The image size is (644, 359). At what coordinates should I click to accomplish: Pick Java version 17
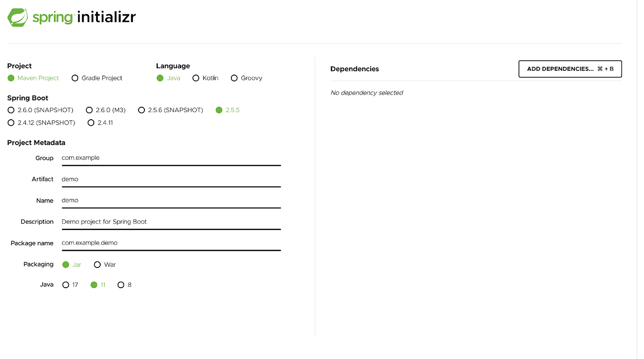(70, 285)
